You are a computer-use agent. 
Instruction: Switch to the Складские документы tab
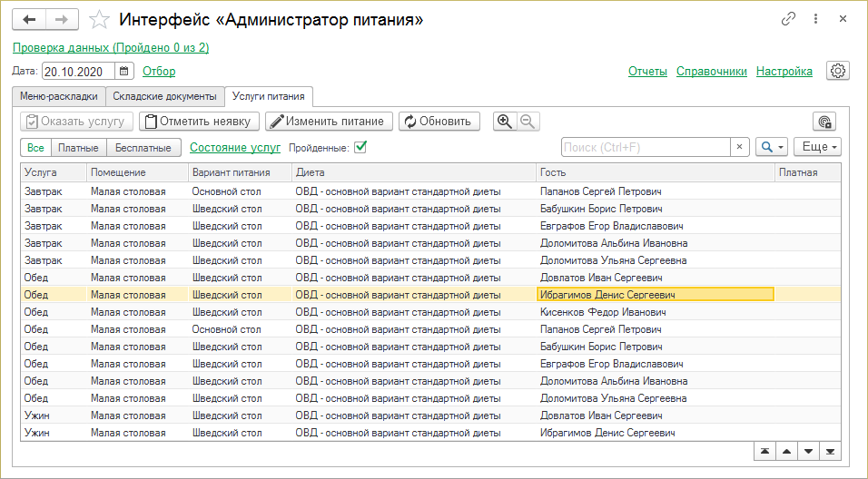tap(164, 96)
